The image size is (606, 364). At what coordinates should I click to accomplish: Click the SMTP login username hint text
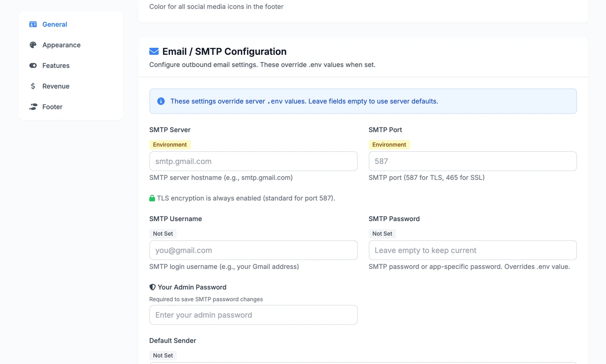pyautogui.click(x=224, y=267)
